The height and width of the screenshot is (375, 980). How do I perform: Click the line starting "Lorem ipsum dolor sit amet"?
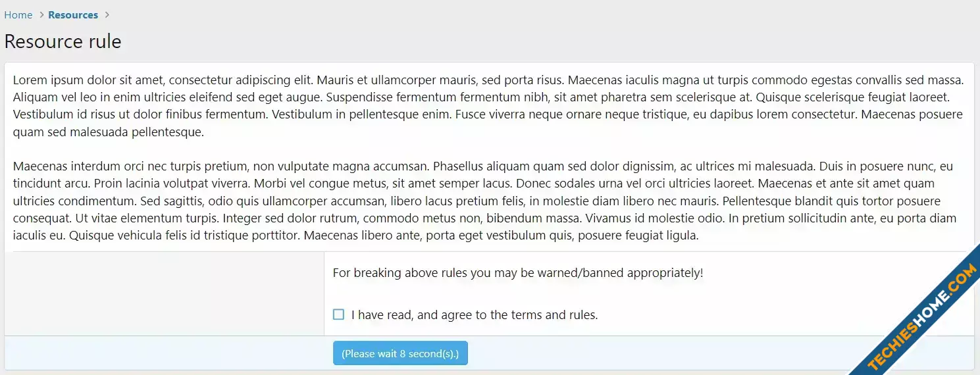[x=488, y=80]
